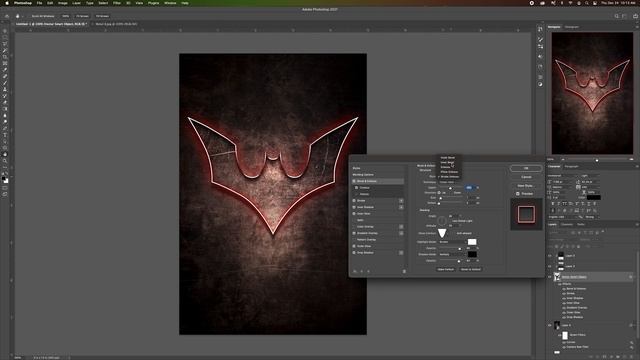Open the Layer menu
This screenshot has height=360, width=640.
point(76,3)
